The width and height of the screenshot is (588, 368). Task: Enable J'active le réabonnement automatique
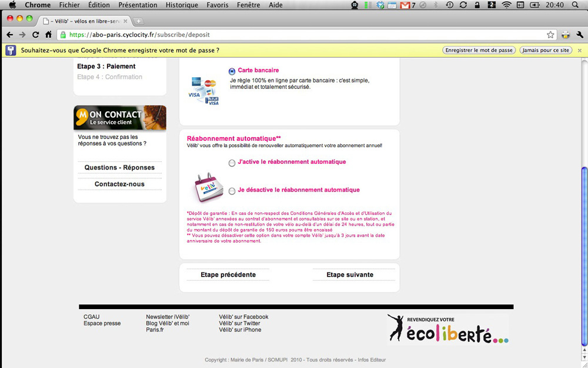(x=232, y=163)
